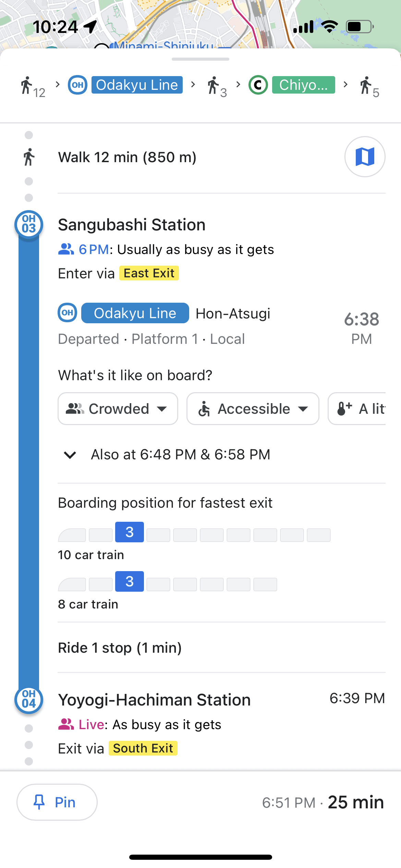Select car 3 in the 10 car train

coord(129,532)
